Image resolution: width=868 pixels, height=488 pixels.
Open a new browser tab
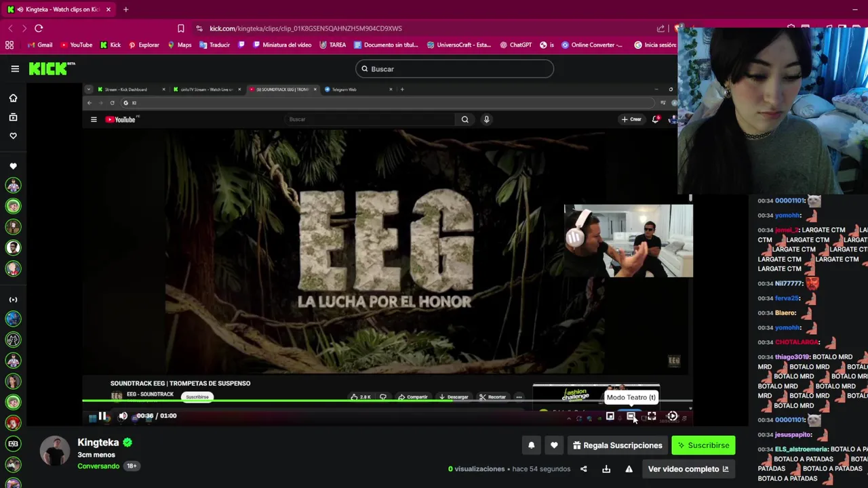pyautogui.click(x=125, y=9)
